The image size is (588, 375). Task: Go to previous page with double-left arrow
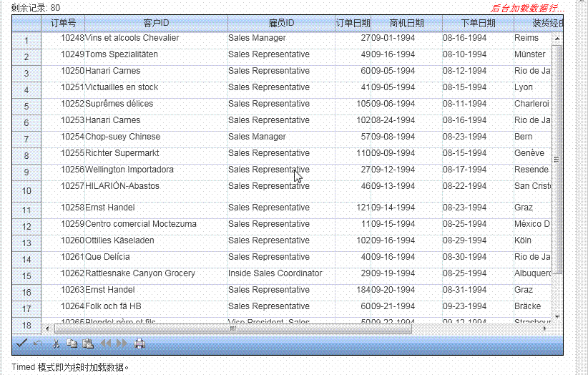106,344
